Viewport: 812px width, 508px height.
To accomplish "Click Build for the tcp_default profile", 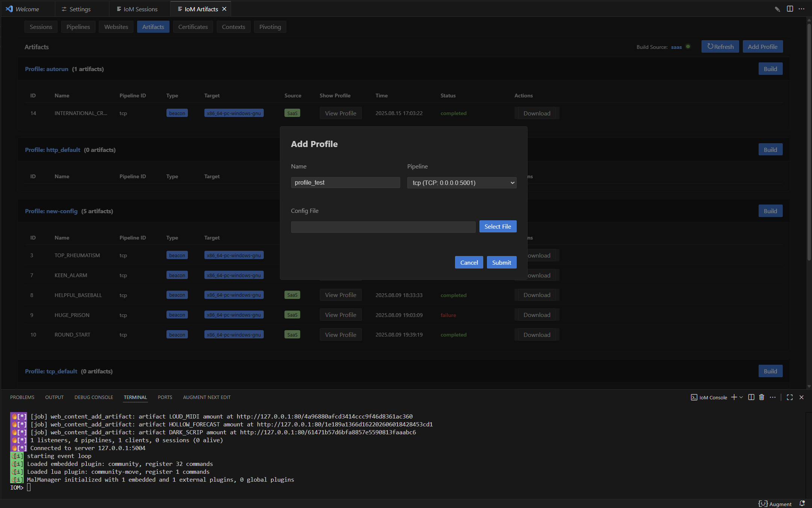I will click(x=770, y=371).
